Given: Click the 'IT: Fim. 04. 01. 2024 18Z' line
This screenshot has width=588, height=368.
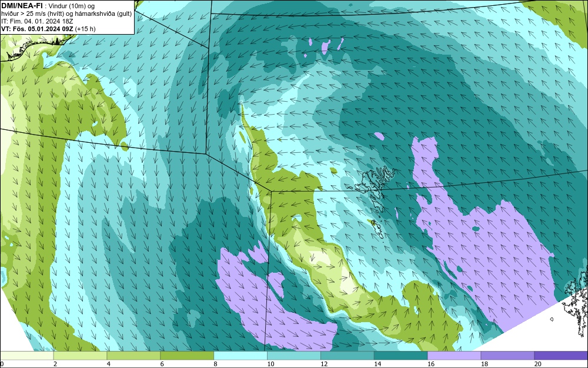Looking at the screenshot, I should [37, 21].
